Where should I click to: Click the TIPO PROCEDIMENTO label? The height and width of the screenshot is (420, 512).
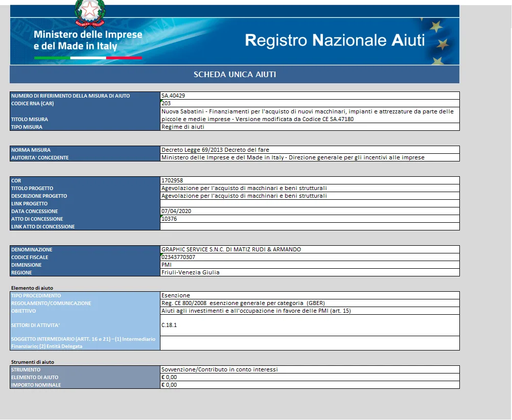(x=36, y=296)
